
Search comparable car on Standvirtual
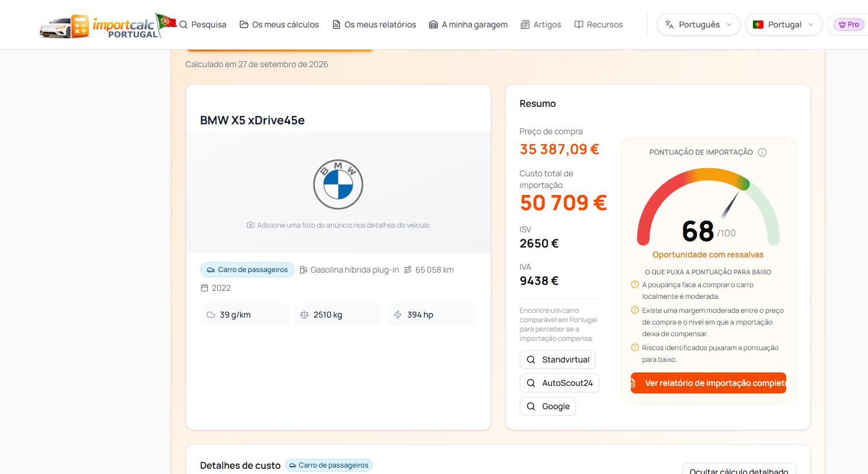coord(557,360)
